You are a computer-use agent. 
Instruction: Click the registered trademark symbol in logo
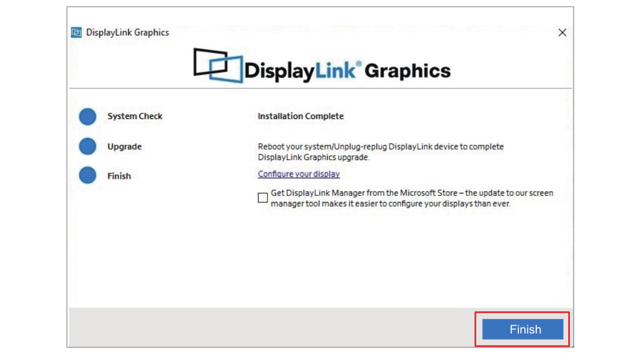359,64
